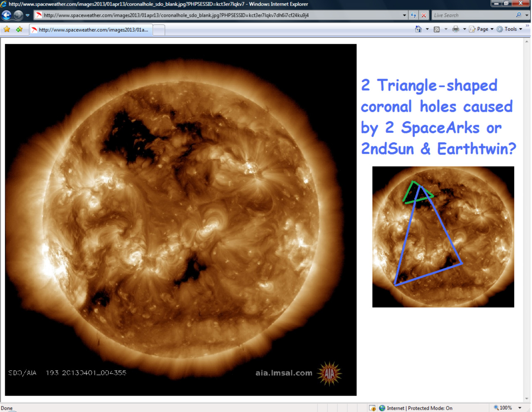Screen dimensions: 532x412
Task: Go to the Home page icon
Action: (418, 29)
